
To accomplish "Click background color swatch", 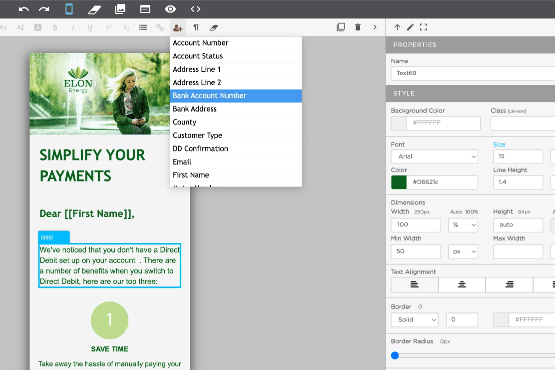I will [x=399, y=123].
